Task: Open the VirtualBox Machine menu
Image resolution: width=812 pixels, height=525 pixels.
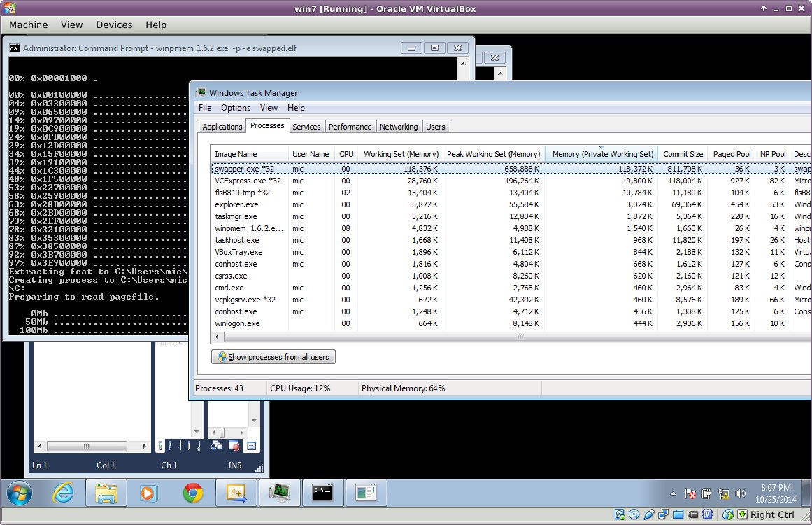Action: (29, 25)
